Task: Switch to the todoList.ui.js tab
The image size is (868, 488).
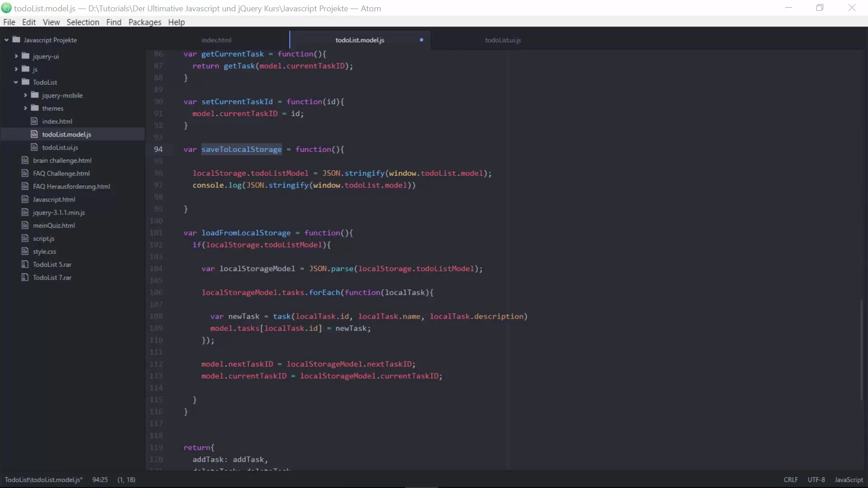Action: pyautogui.click(x=503, y=40)
